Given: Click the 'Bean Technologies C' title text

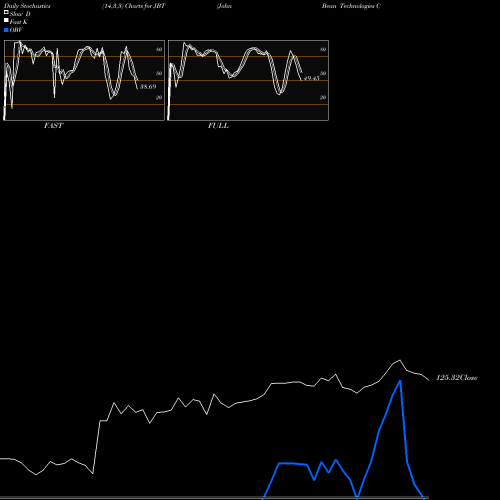Looking at the screenshot, I should coord(351,6).
